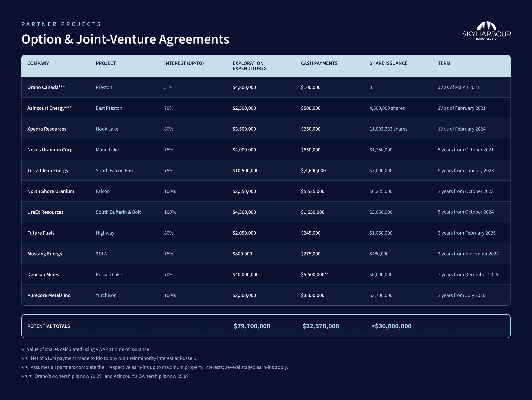Click the $10,500,000 exploration expenditure
This screenshot has height=400, width=532.
(245, 171)
